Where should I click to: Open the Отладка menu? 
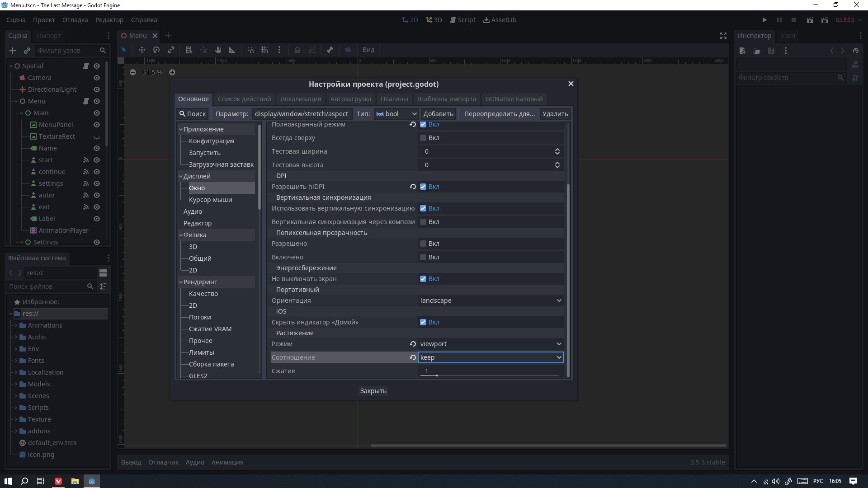(x=75, y=20)
